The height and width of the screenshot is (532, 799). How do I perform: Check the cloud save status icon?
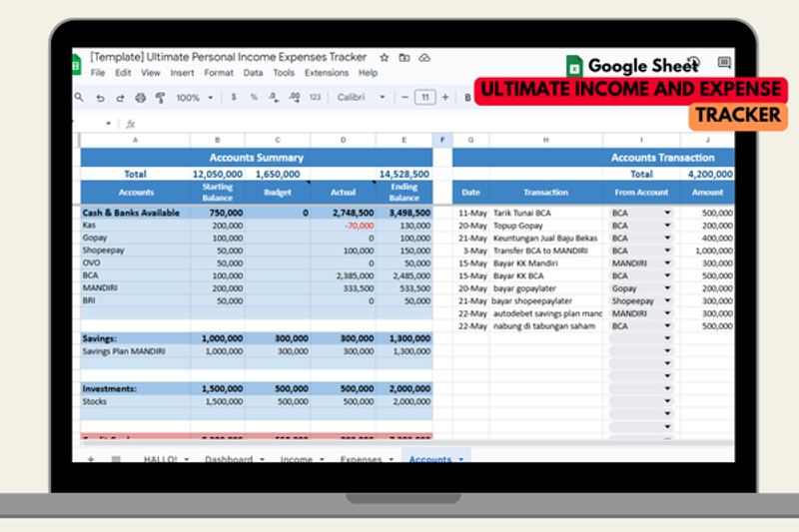click(x=424, y=58)
